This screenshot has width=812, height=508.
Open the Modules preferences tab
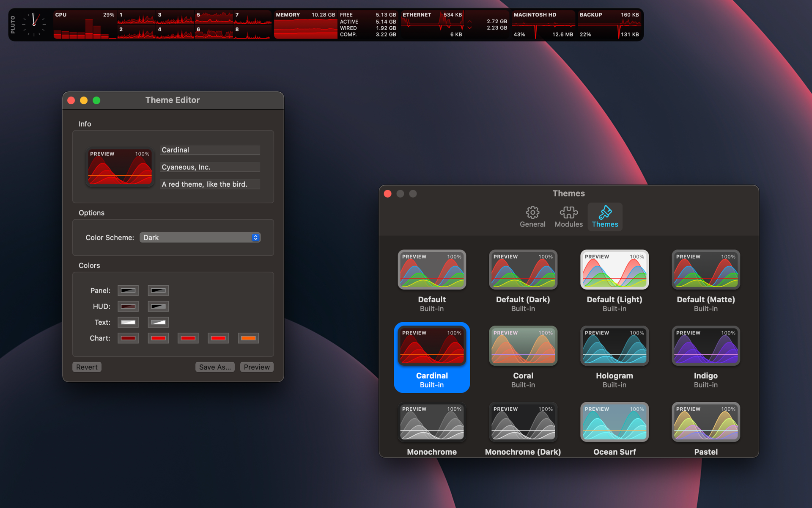point(568,217)
